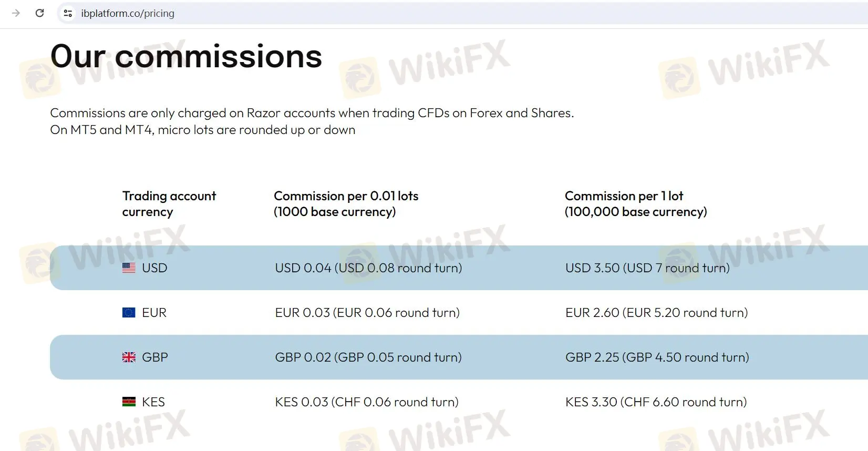
Task: Click the "USD 3.50 (USD 7 round turn)" cell
Action: (x=647, y=268)
